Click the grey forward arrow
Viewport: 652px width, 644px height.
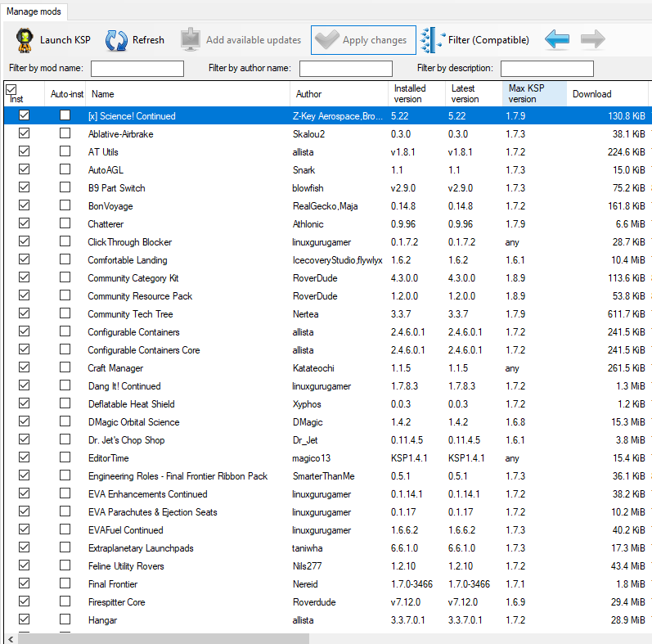tap(592, 40)
